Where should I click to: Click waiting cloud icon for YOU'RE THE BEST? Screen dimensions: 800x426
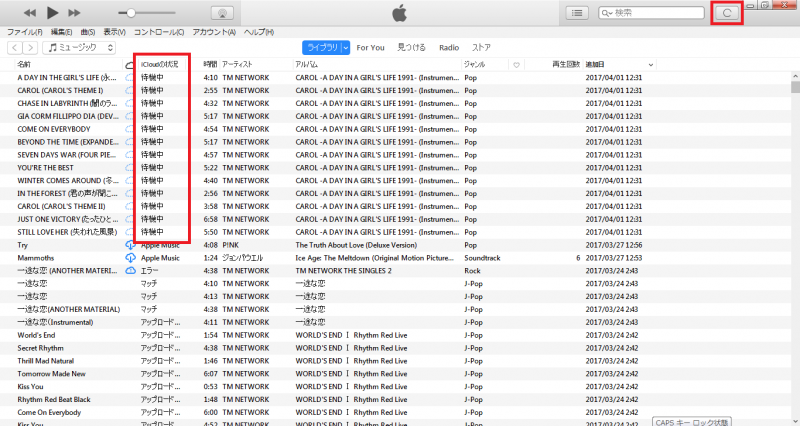[x=130, y=167]
